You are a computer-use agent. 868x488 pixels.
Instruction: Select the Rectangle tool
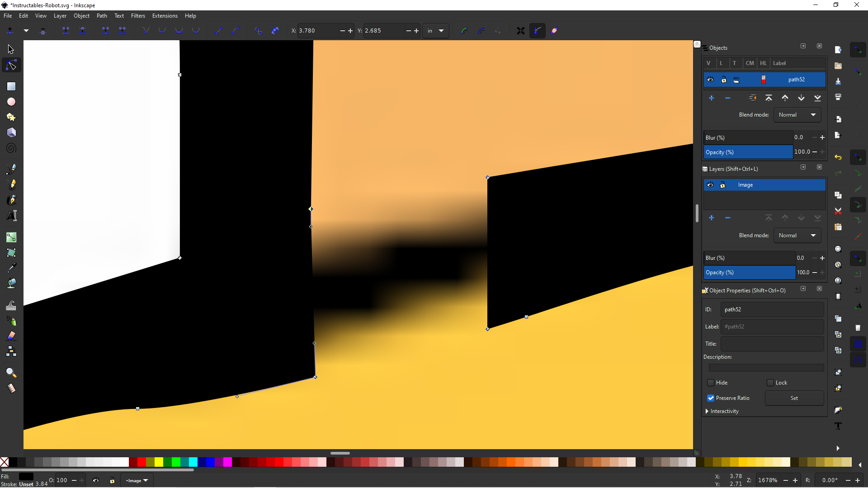[11, 86]
